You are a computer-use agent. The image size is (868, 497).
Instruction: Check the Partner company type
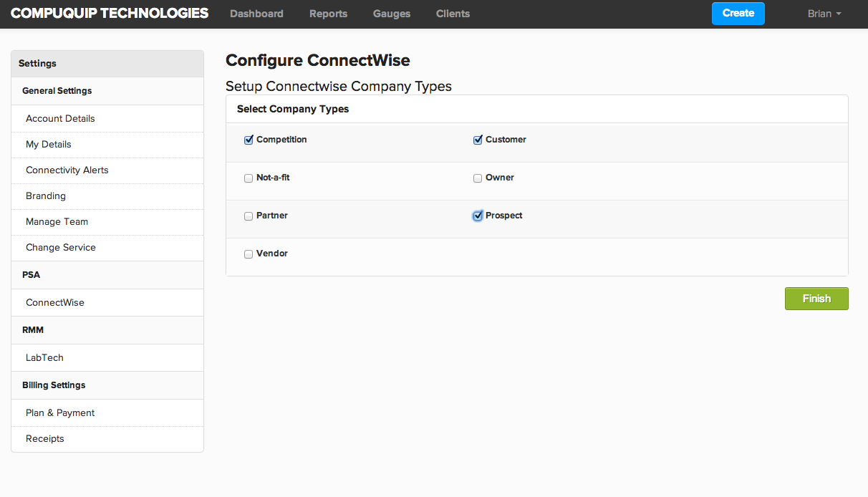pos(249,216)
